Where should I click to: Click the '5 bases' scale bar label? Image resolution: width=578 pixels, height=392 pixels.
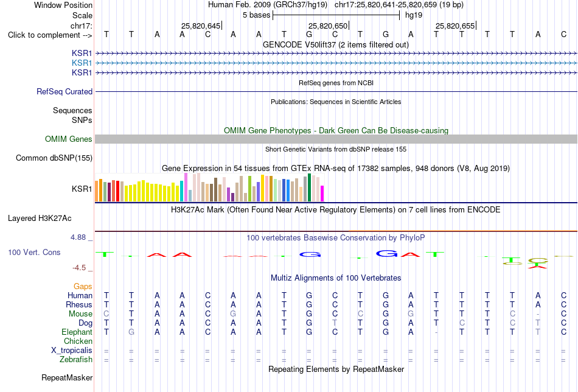[x=257, y=15]
